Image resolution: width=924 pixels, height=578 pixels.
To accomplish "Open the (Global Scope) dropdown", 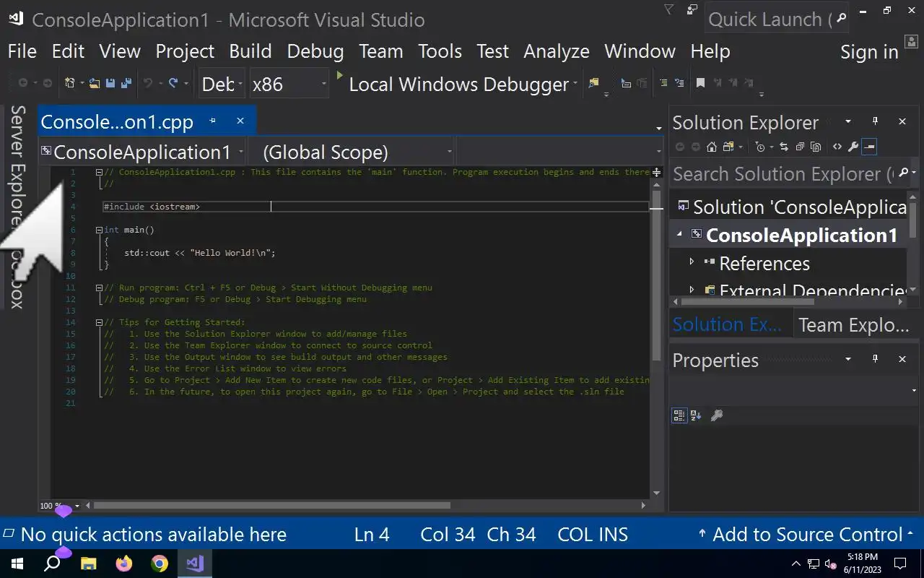I will coord(352,152).
